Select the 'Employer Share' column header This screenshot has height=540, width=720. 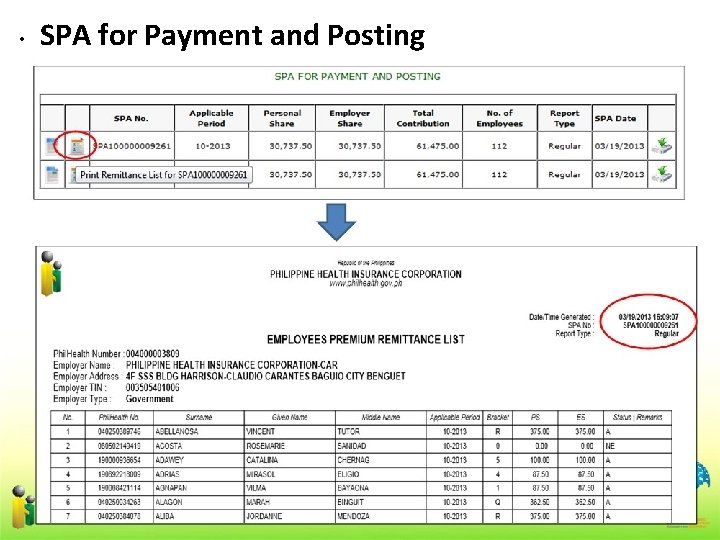[349, 118]
